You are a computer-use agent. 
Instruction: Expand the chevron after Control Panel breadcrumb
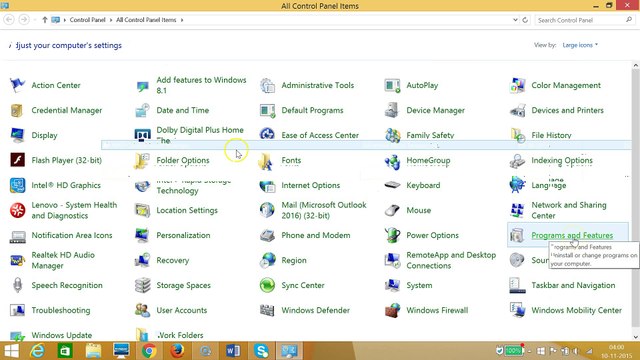(x=111, y=20)
